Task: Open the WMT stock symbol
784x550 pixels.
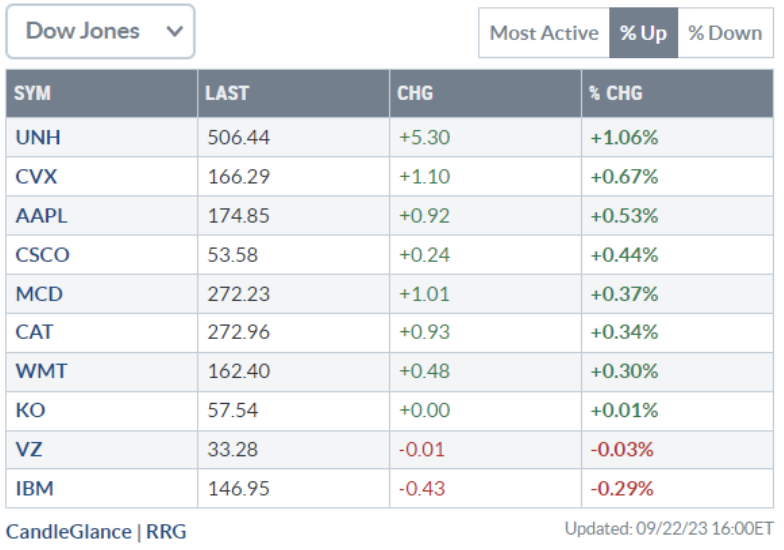Action: [42, 371]
